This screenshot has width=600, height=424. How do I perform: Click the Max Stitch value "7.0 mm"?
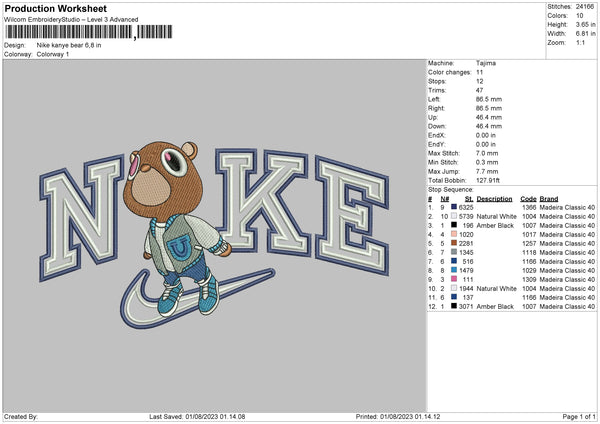[x=487, y=153]
